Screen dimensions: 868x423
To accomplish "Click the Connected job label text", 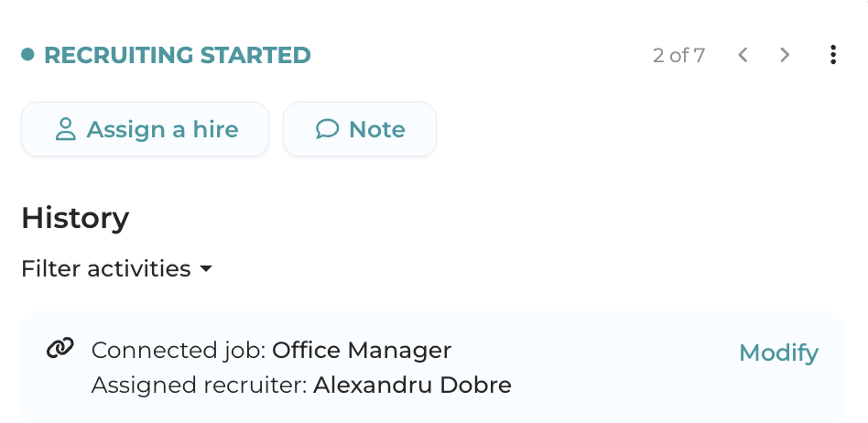I will [179, 350].
